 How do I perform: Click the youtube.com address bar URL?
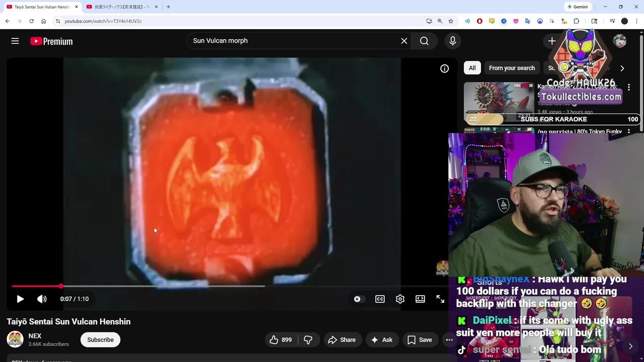point(103,21)
